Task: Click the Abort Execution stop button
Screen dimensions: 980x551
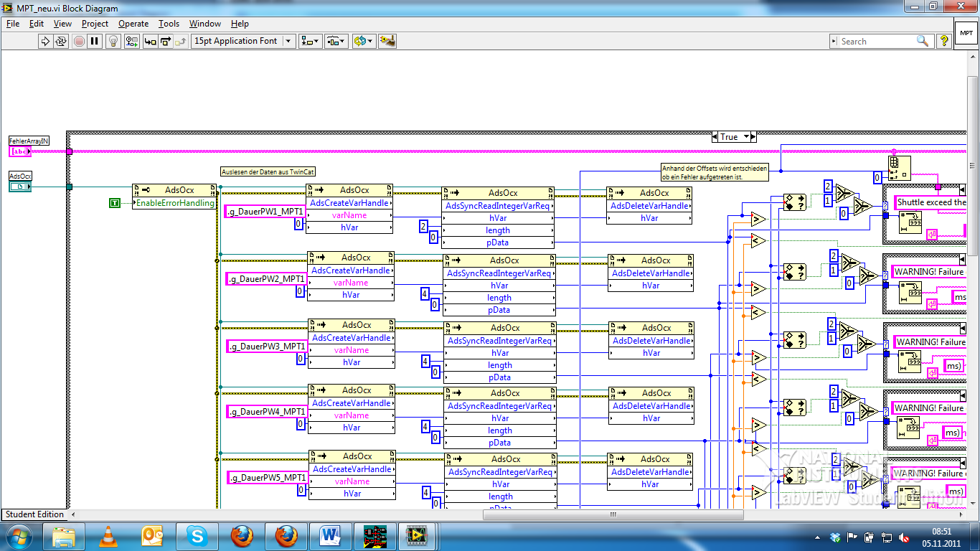Action: [79, 42]
